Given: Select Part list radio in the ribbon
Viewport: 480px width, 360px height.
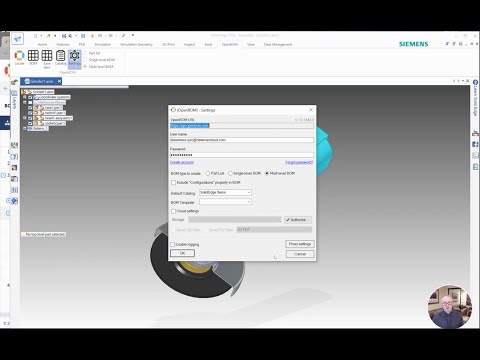Looking at the screenshot, I should (x=85, y=53).
